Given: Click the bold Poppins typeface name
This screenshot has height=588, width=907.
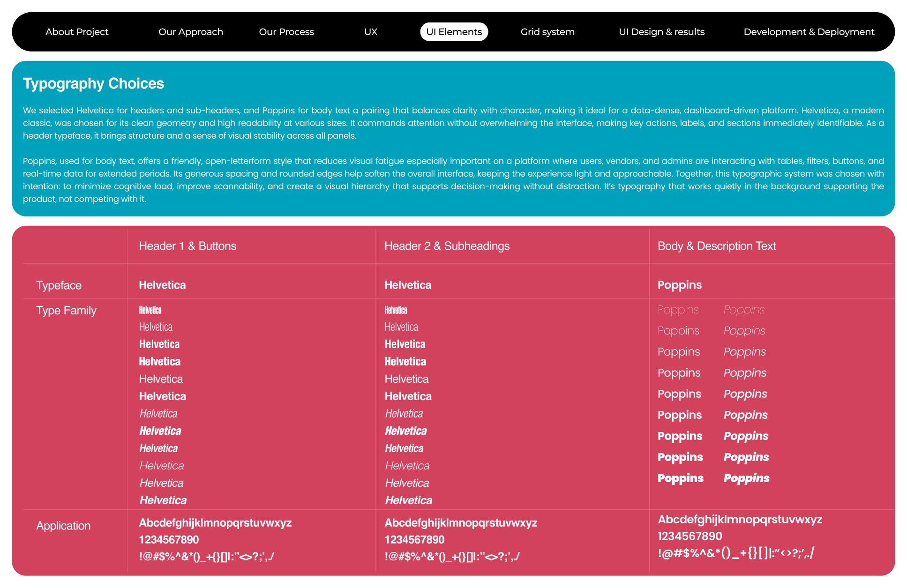Looking at the screenshot, I should (679, 285).
